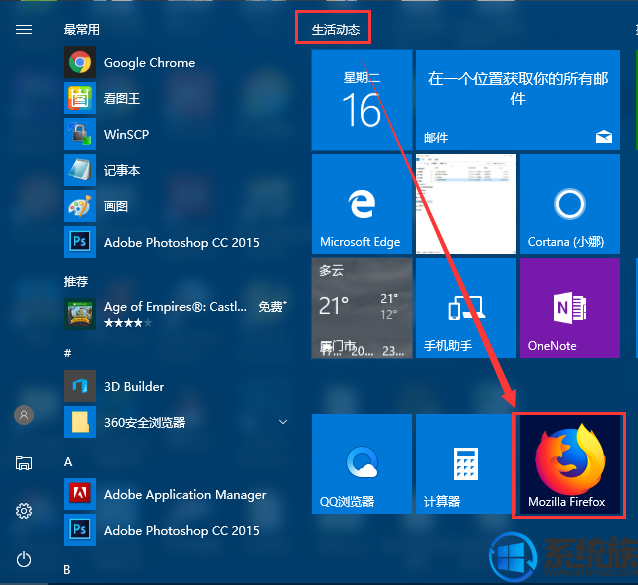Open the 画图 Paint app
Image resolution: width=638 pixels, height=585 pixels.
pos(177,206)
